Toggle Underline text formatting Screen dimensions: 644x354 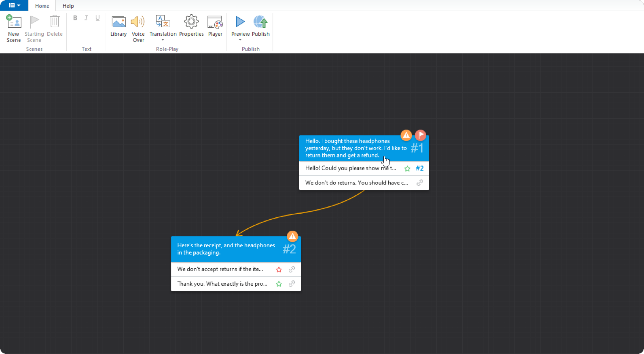click(97, 18)
